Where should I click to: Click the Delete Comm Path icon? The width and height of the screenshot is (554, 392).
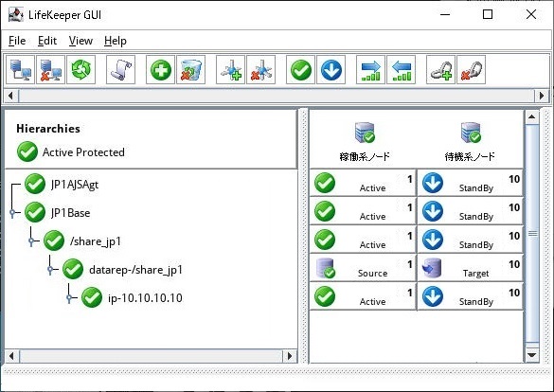(260, 69)
